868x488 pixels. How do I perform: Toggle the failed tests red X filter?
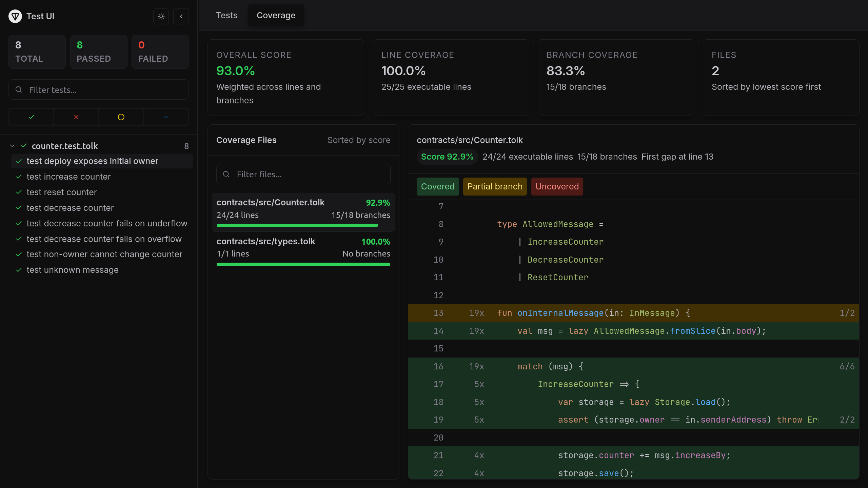point(76,117)
